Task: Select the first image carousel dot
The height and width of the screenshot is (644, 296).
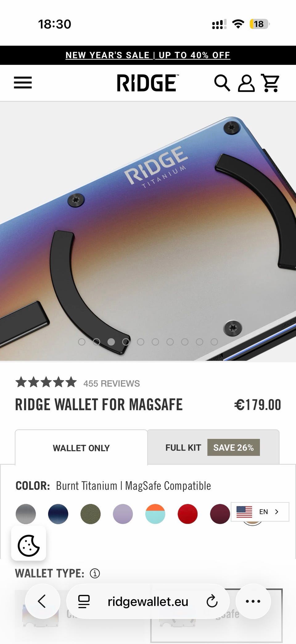Action: click(x=82, y=342)
